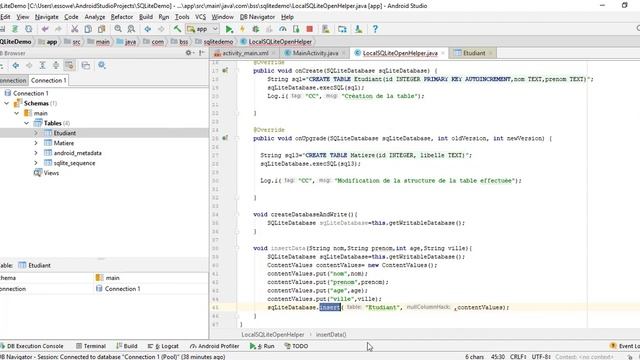
Task: Click the Redo arrow icon
Action: pyautogui.click(x=58, y=29)
